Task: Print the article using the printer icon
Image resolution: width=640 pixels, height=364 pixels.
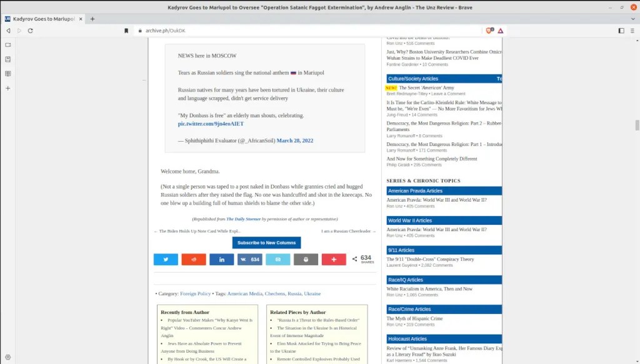Action: coord(306,259)
